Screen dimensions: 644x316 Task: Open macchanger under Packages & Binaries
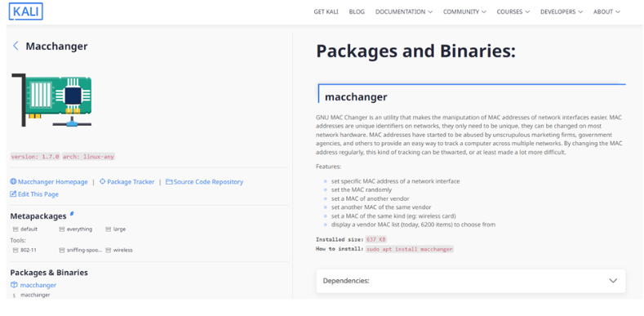pos(38,285)
